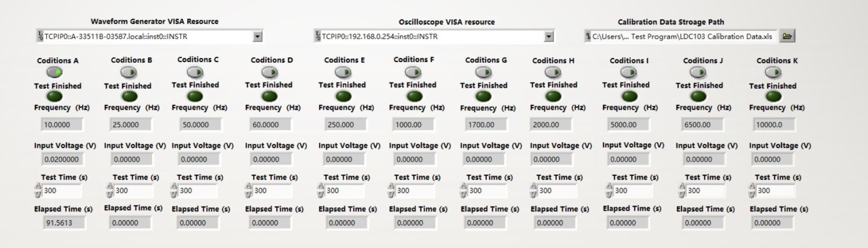Click the Coditions A Input Voltage field
This screenshot has height=248, width=868.
(x=62, y=159)
